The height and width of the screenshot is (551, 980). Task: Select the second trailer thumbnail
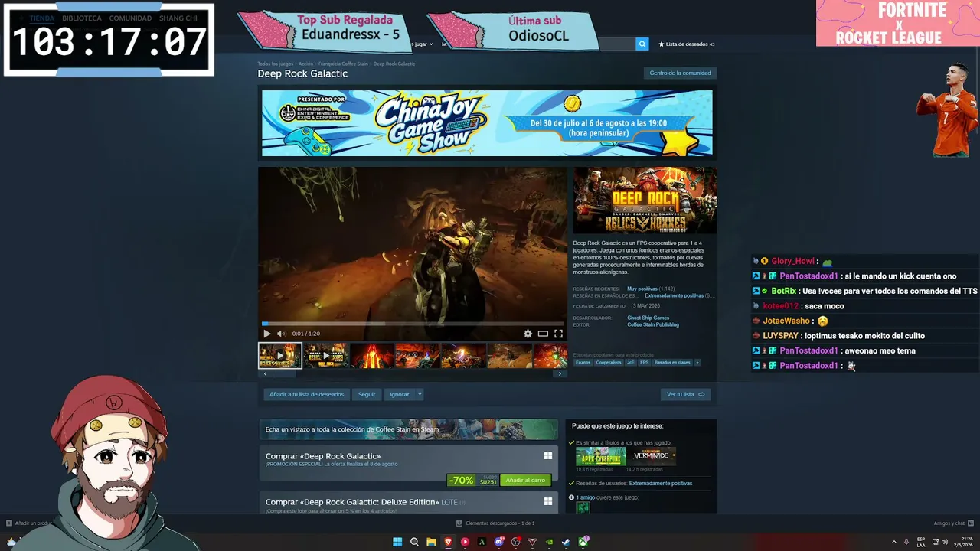[326, 356]
